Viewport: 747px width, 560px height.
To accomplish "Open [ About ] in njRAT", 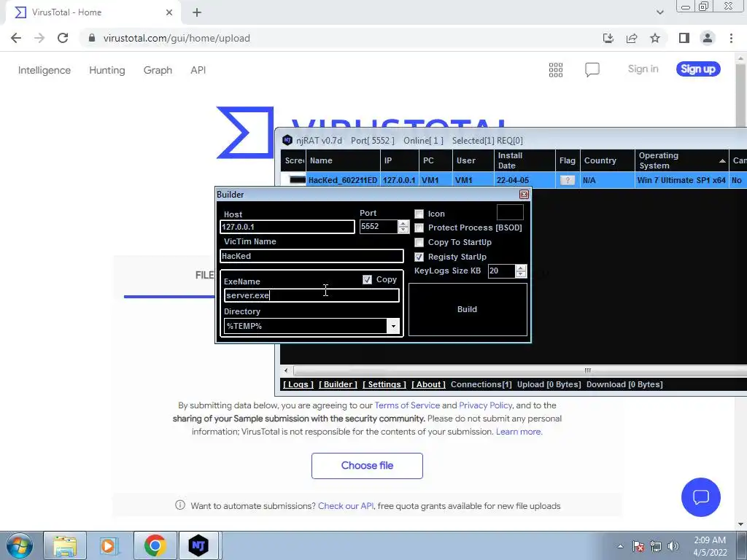I will [428, 384].
